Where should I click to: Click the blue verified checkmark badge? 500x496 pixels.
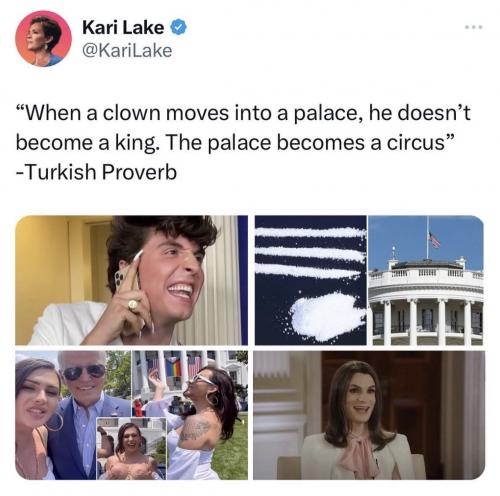(x=179, y=27)
